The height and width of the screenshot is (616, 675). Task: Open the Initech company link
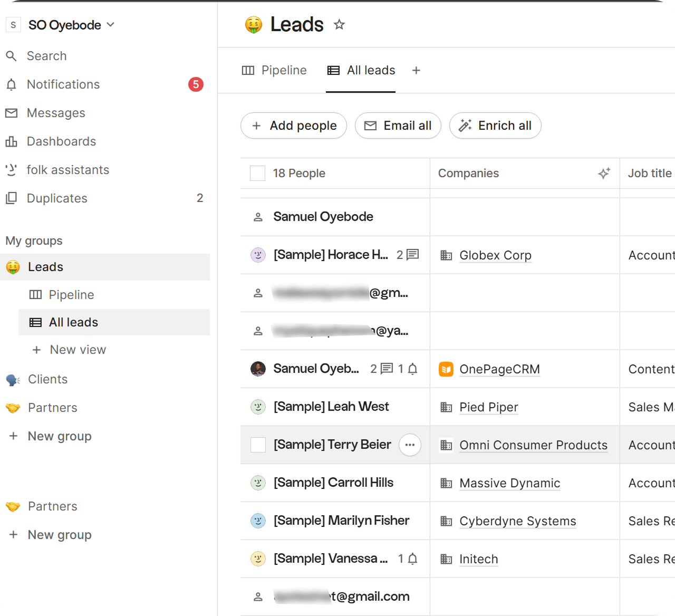click(478, 559)
